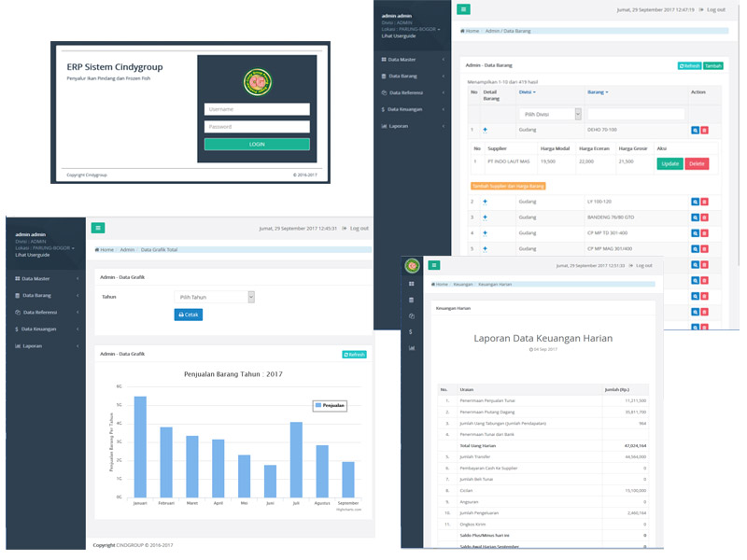Click the view icon for DEHO 70-100
The image size is (747, 560).
point(695,131)
